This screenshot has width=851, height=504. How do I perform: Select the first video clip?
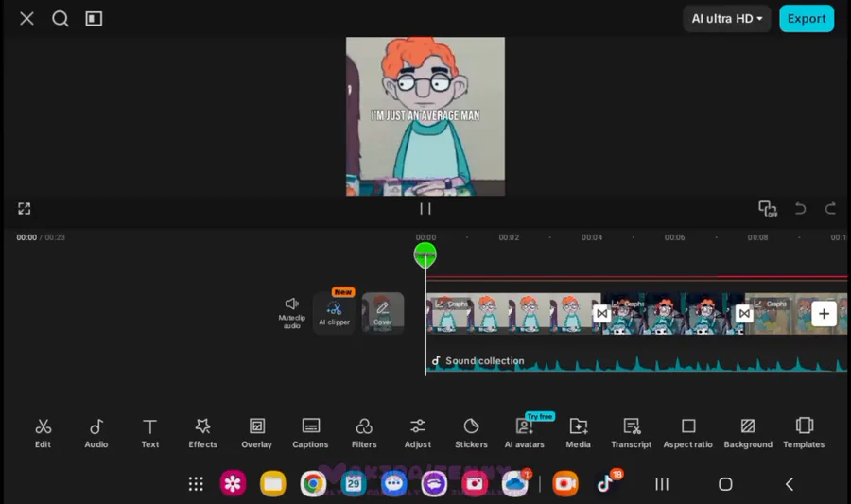coord(513,314)
